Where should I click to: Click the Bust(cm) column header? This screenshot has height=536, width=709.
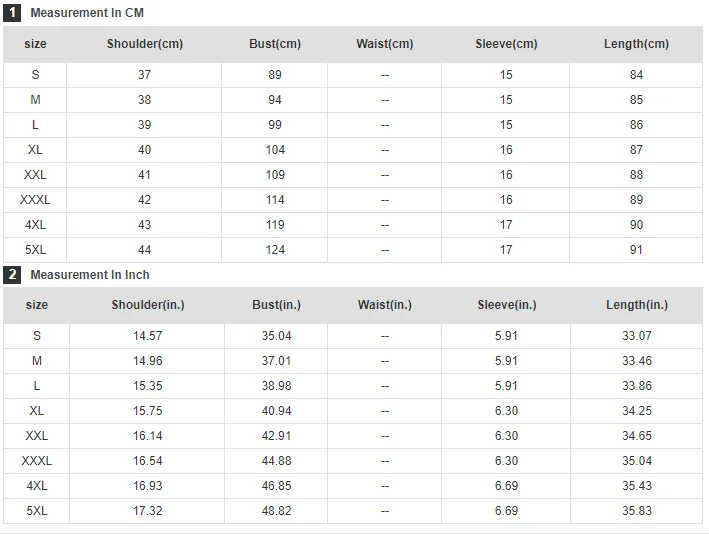click(x=275, y=44)
